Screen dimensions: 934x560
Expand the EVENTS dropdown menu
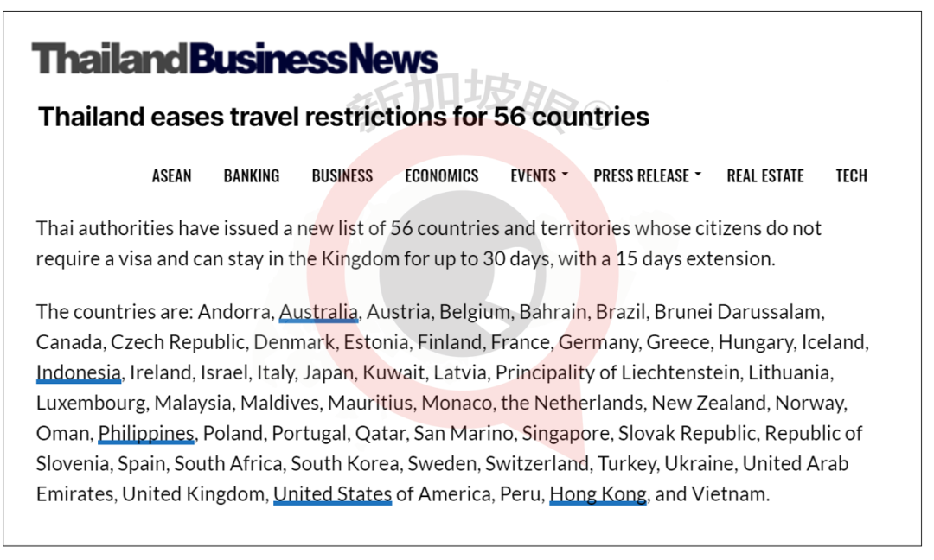[x=538, y=175]
